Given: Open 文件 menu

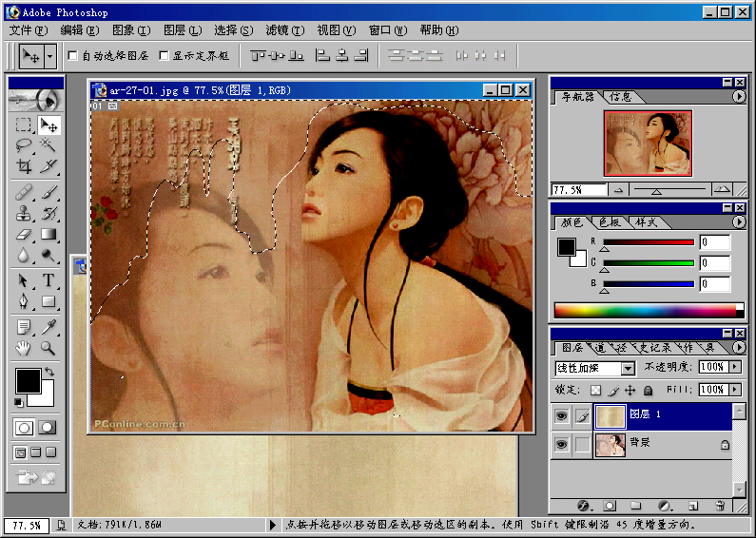Looking at the screenshot, I should coord(28,30).
